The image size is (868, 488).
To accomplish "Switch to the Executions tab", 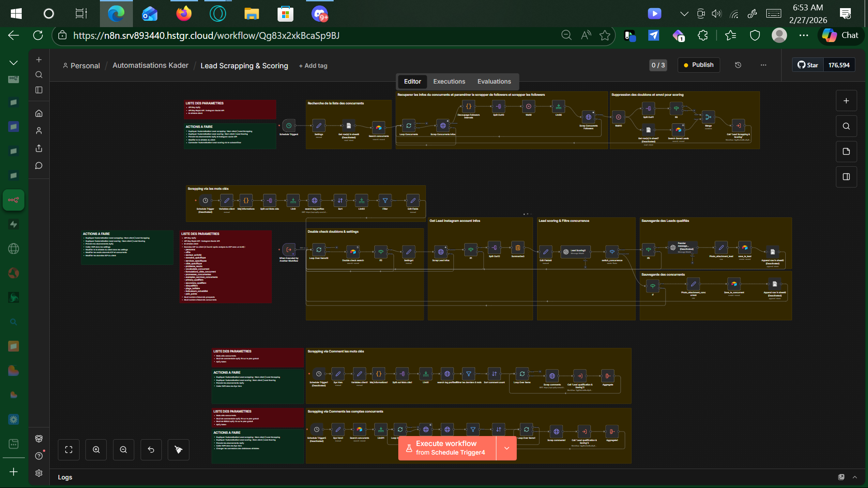I will click(449, 81).
